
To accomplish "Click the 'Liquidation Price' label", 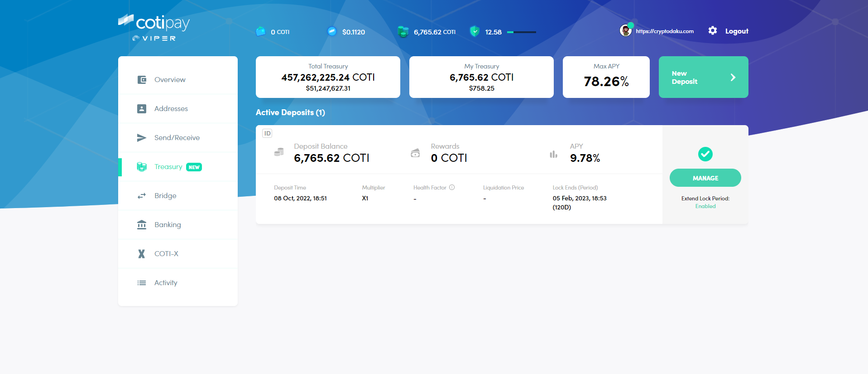I will click(x=504, y=188).
